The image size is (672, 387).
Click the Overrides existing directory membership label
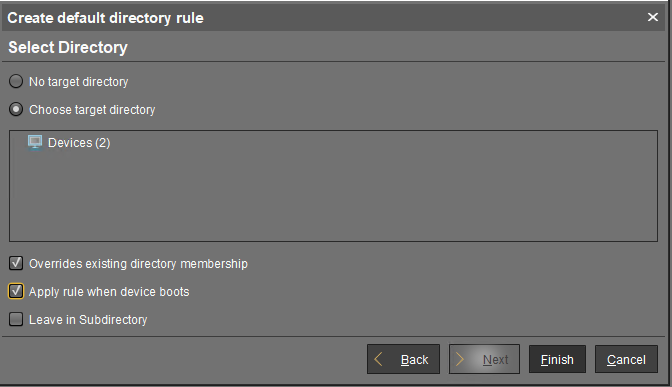point(138,264)
